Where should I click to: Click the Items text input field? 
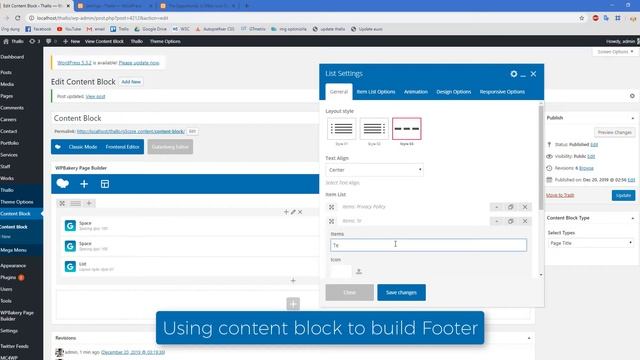click(428, 245)
